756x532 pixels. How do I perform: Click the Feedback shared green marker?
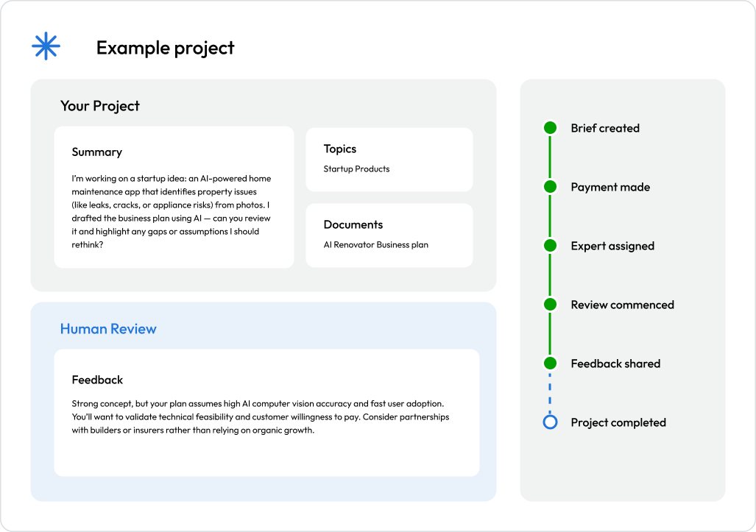click(x=549, y=363)
